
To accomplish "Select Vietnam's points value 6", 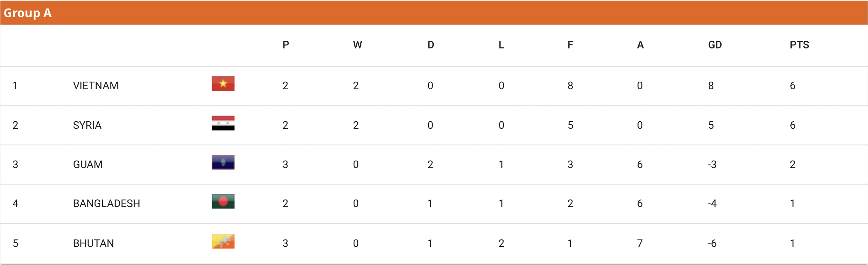I will [792, 85].
